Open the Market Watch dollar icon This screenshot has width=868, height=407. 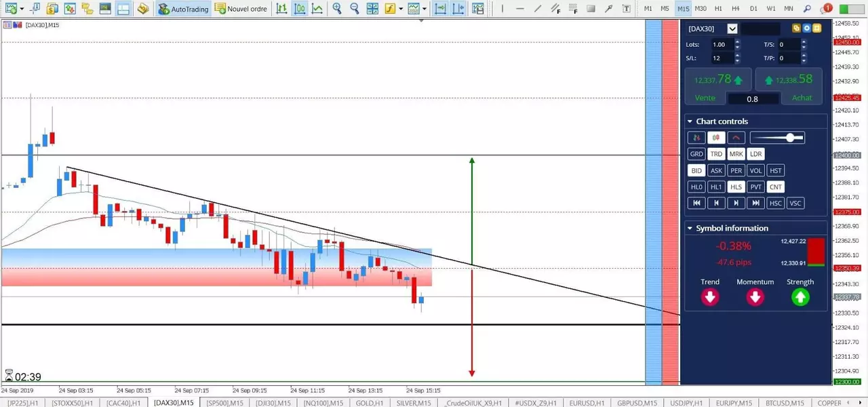pos(52,9)
